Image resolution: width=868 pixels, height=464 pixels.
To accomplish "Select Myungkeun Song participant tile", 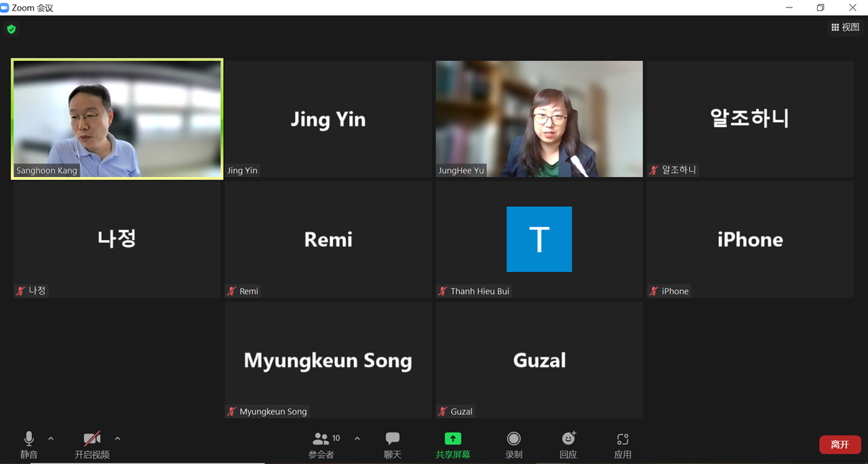I will [328, 360].
